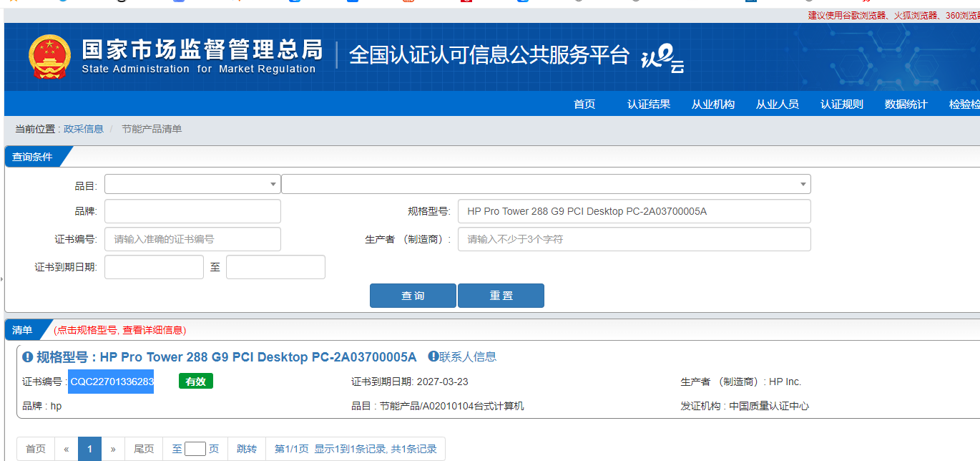Click the issuer text 中国质量认证中心
980x461 pixels.
pos(769,406)
